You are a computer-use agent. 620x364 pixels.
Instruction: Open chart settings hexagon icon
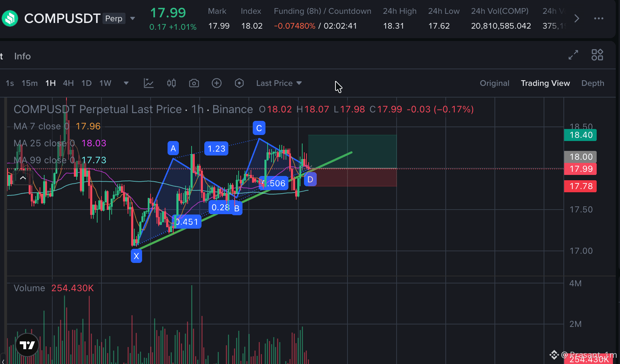pyautogui.click(x=239, y=83)
